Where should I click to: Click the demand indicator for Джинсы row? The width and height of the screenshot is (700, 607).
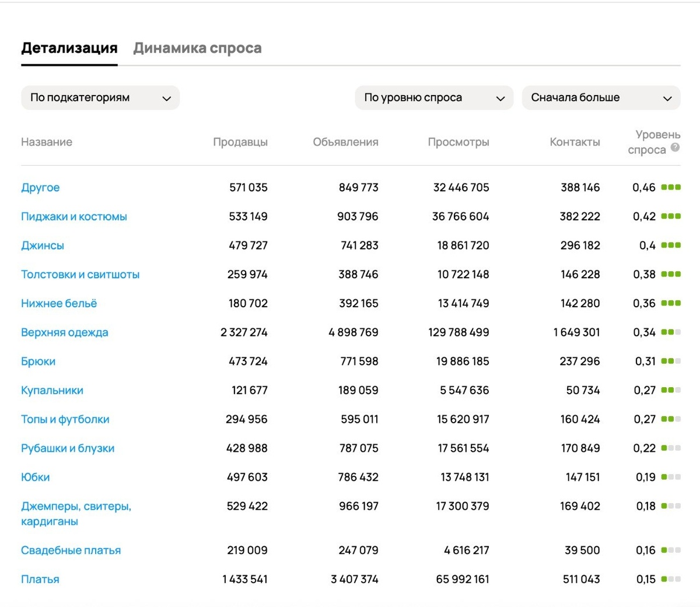671,245
